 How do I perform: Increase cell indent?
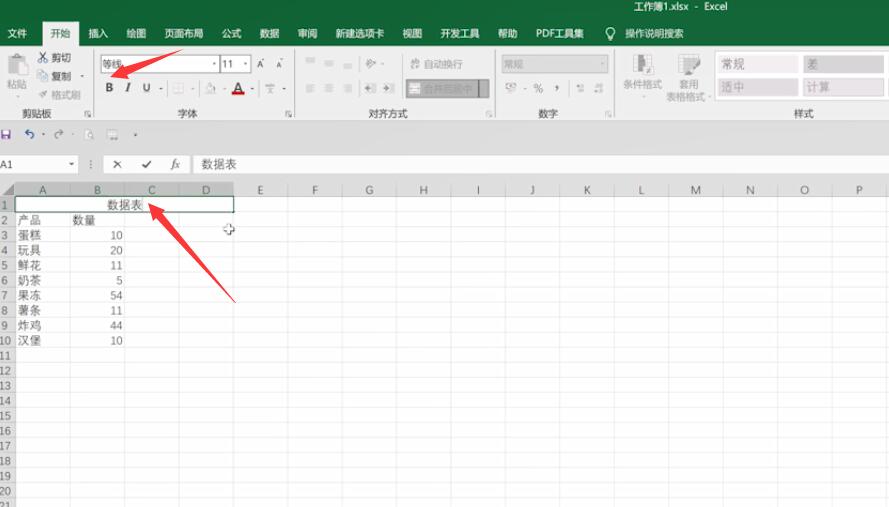pos(388,88)
